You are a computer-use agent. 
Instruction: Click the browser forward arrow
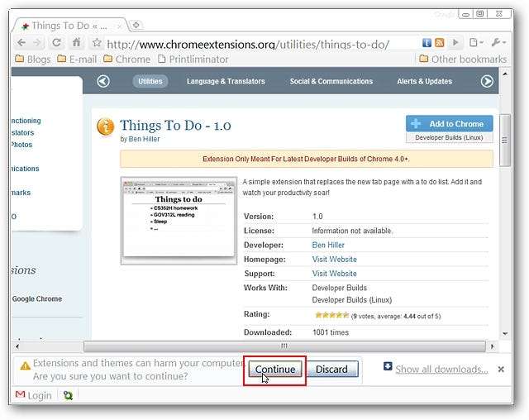(37, 43)
